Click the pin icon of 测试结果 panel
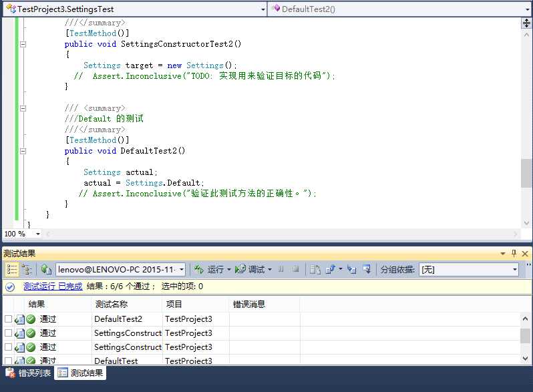Image resolution: width=533 pixels, height=392 pixels. [514, 253]
